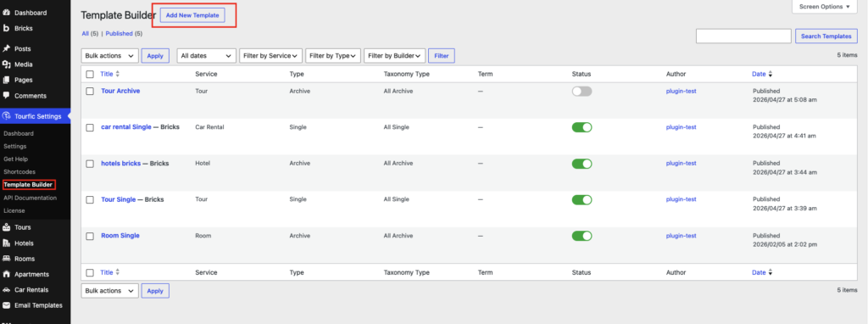
Task: Open the hotels bricks template title
Action: pos(120,164)
